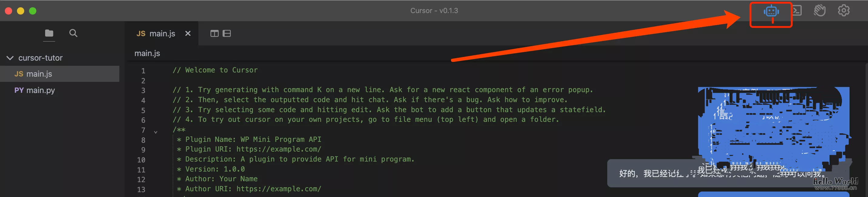Click line number 1 in the gutter
Viewport: 868px width, 197px height.
(143, 71)
